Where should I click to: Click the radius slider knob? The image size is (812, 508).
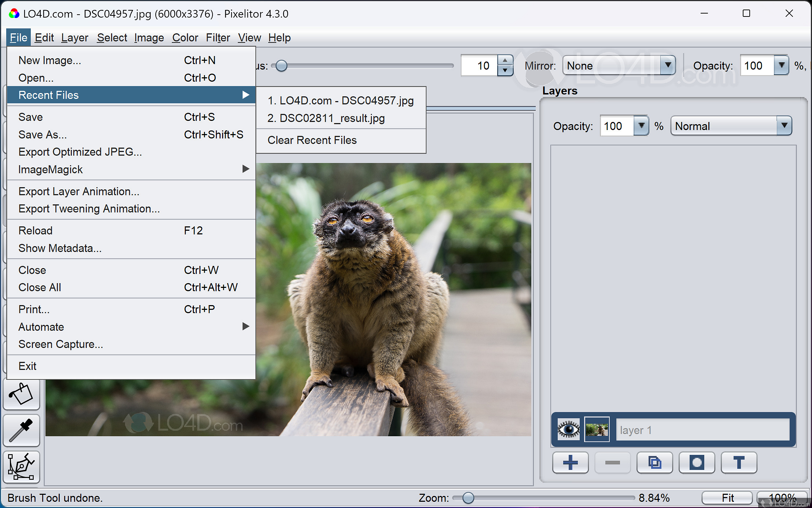point(281,66)
